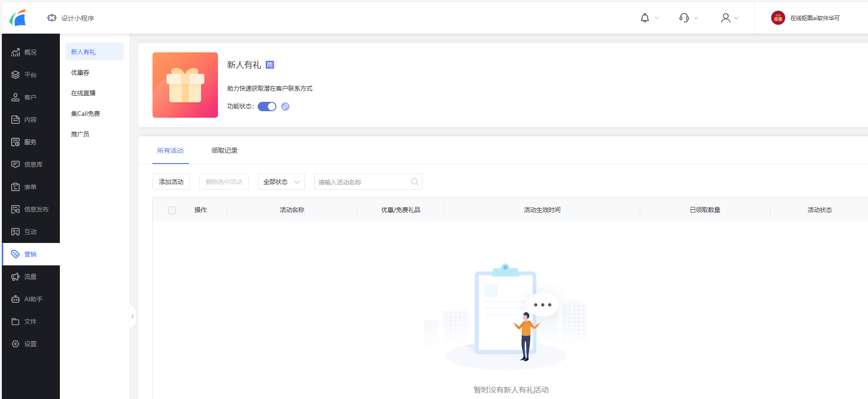Open 设计小程序 link in the top bar

coord(71,18)
